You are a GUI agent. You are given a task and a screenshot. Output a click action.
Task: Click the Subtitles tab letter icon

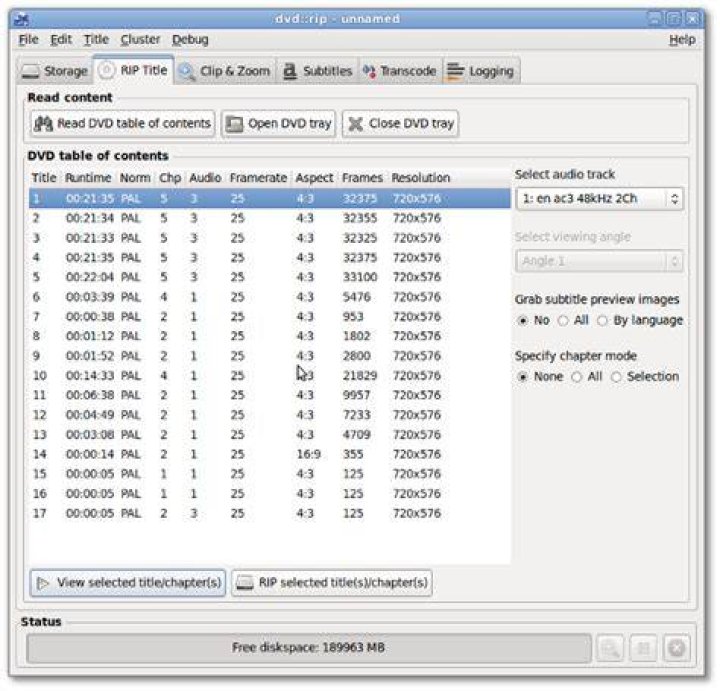tap(290, 72)
